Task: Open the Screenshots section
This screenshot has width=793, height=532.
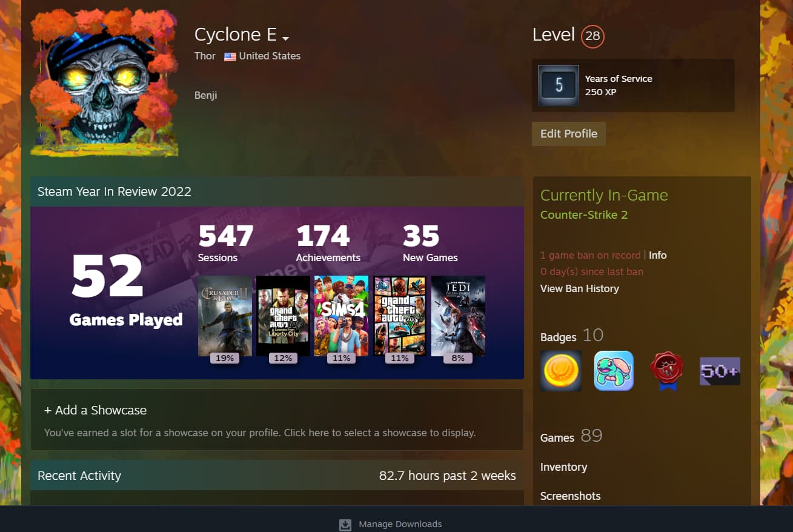Action: pyautogui.click(x=570, y=496)
